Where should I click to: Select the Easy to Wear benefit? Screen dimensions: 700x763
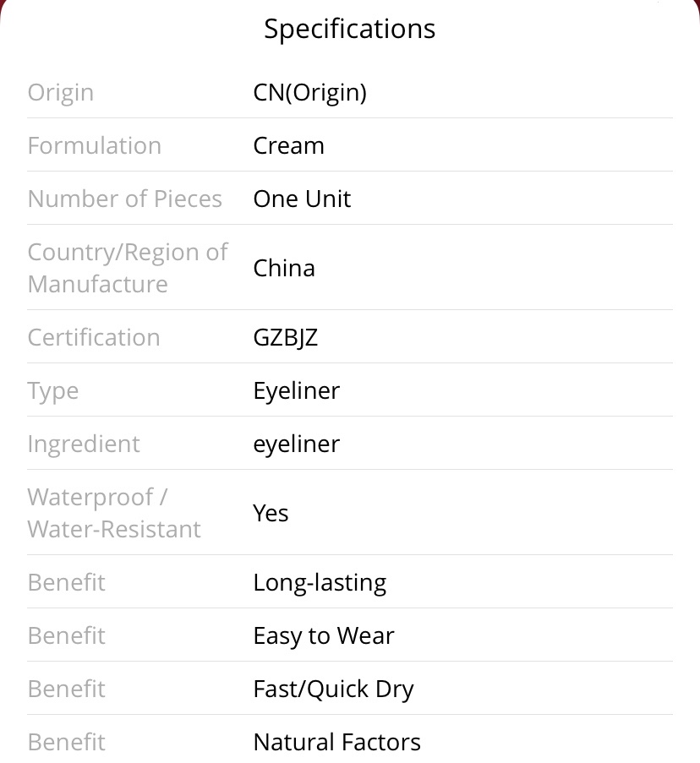pyautogui.click(x=324, y=636)
